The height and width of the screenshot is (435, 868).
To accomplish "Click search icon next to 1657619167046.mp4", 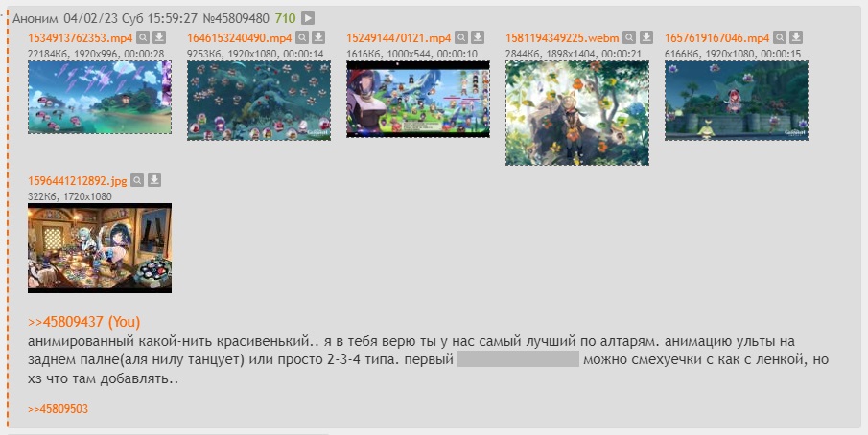I will click(x=780, y=37).
